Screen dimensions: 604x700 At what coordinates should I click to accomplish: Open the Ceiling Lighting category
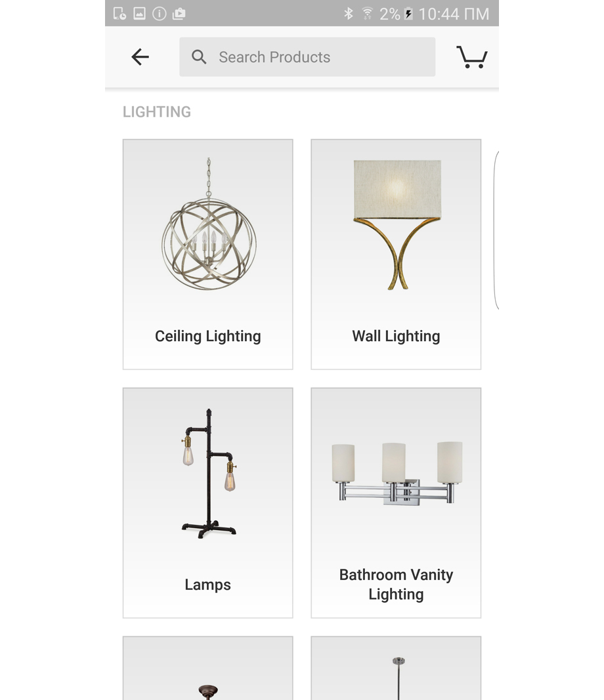tap(207, 255)
